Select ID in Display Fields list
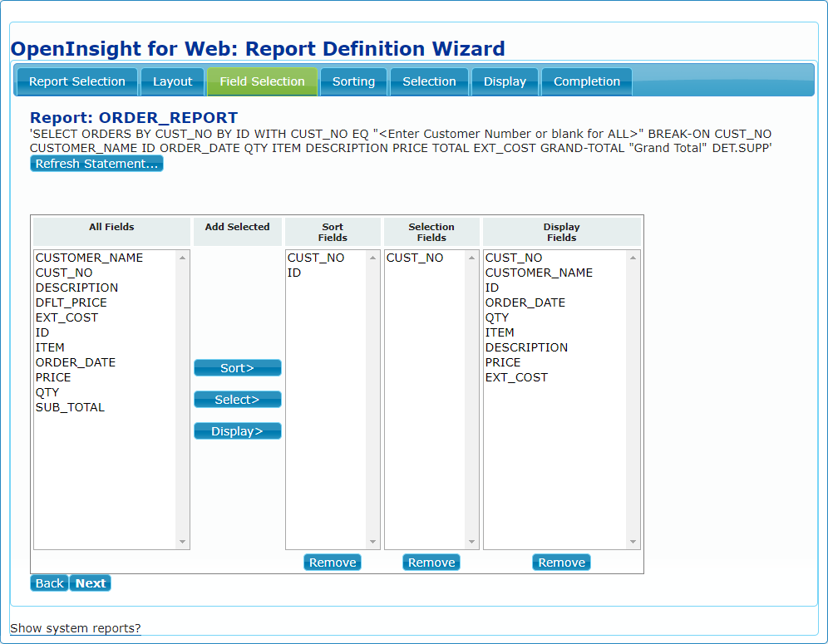 click(x=555, y=288)
